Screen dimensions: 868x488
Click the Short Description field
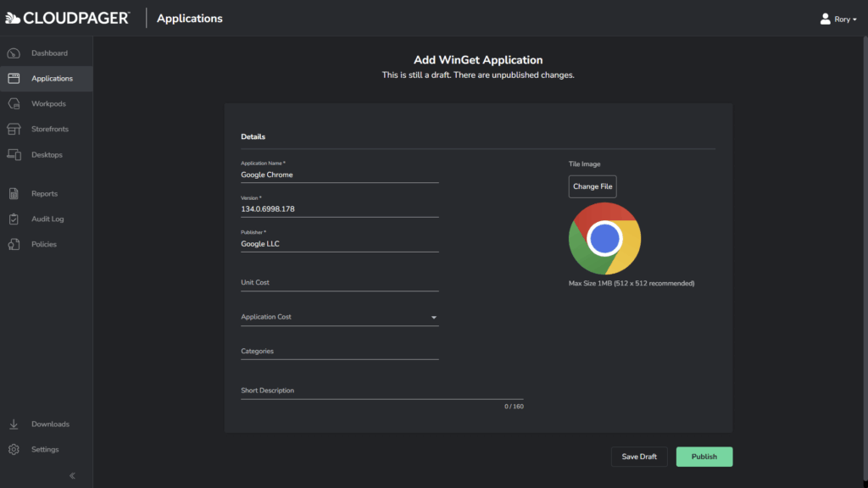tap(382, 391)
